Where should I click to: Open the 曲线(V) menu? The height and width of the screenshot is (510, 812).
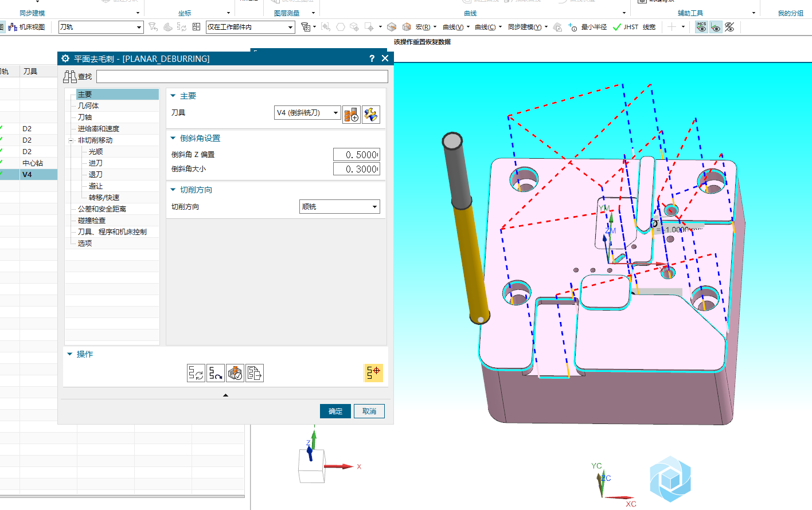[x=456, y=27]
